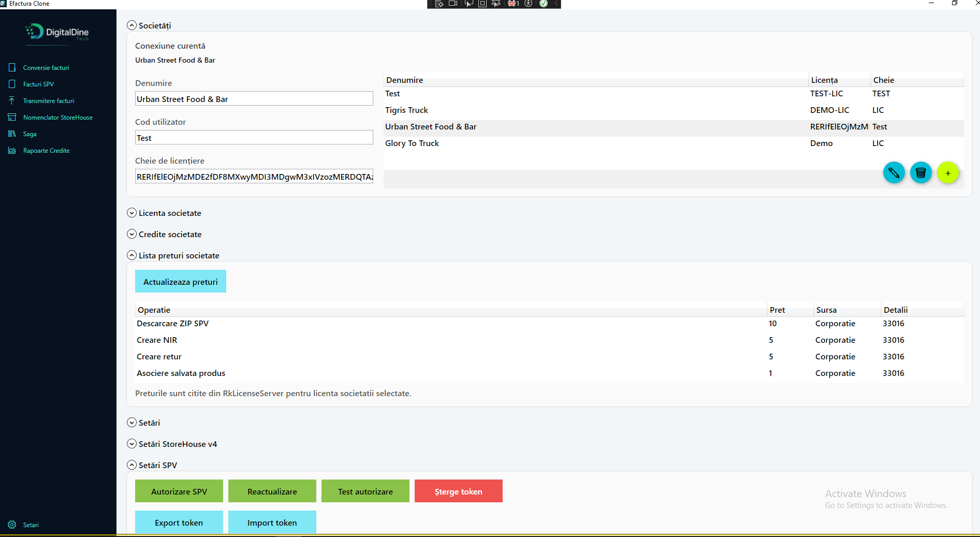The image size is (980, 537).
Task: Click the Demo license cell for Glory To Truck
Action: tap(822, 143)
